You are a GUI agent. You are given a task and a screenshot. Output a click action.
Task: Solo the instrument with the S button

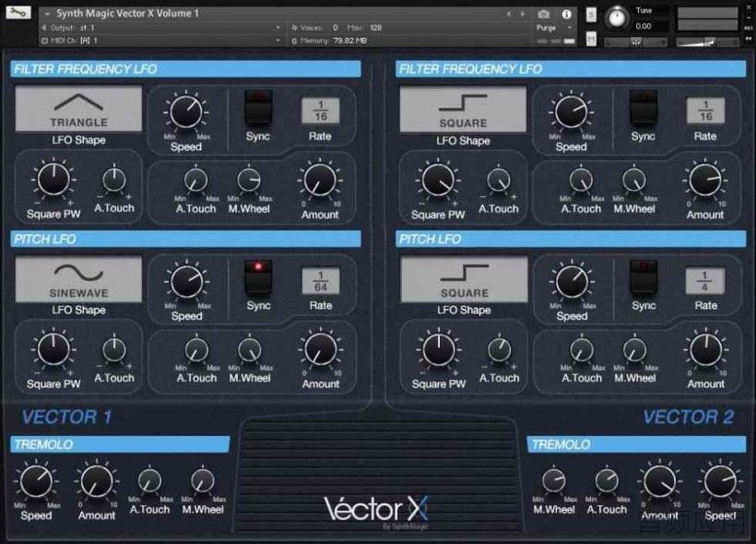[x=591, y=15]
